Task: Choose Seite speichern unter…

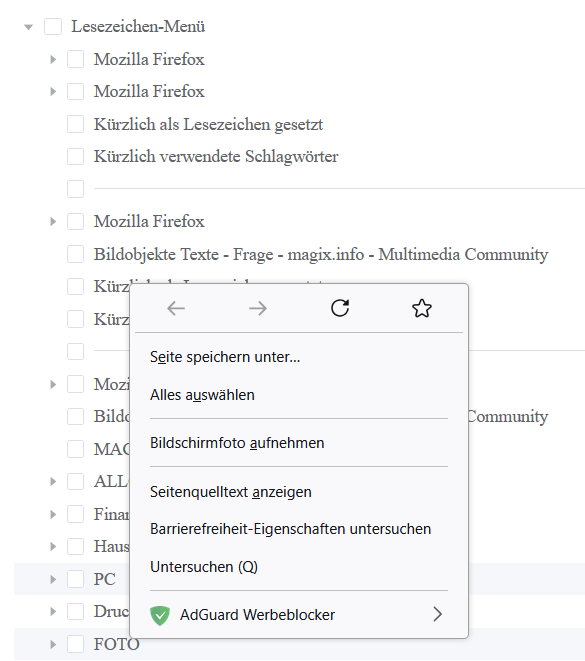Action: pos(299,357)
